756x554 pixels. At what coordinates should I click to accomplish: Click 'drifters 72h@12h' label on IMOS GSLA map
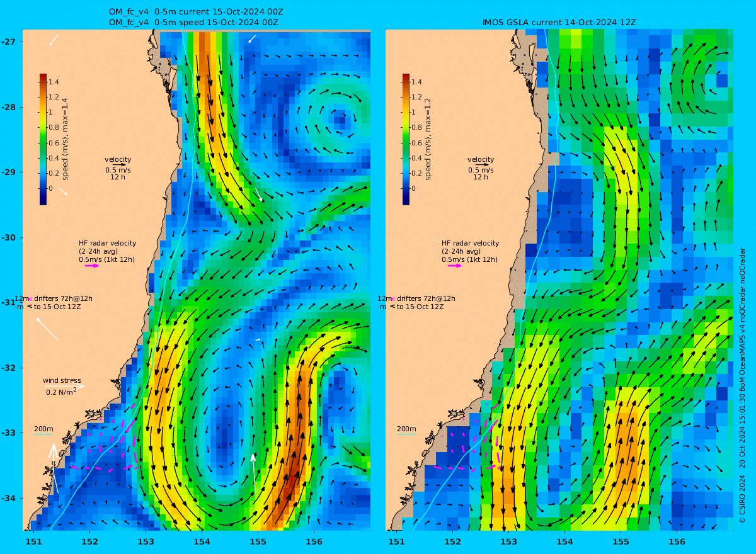[426, 298]
